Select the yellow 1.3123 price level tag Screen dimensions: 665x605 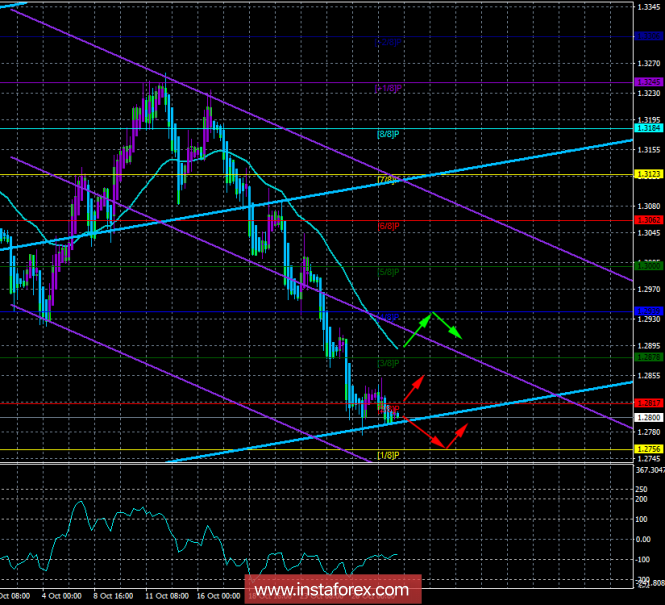tap(648, 174)
